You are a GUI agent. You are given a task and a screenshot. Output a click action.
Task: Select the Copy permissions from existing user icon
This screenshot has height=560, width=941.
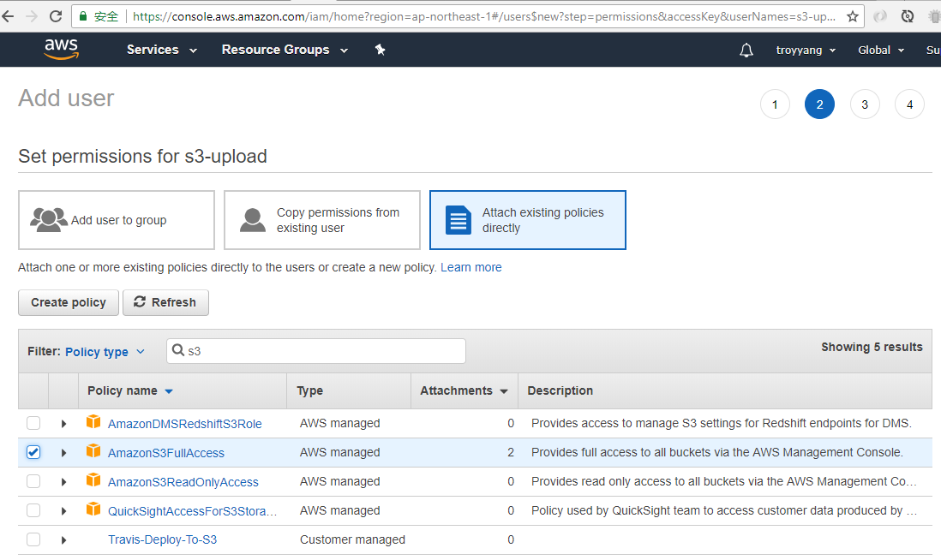coord(253,220)
